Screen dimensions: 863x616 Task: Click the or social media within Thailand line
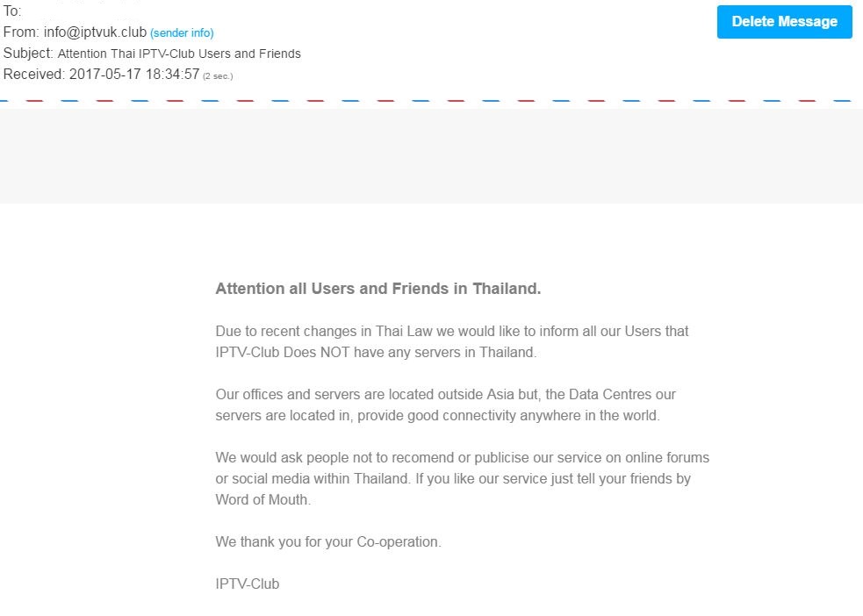tap(453, 478)
